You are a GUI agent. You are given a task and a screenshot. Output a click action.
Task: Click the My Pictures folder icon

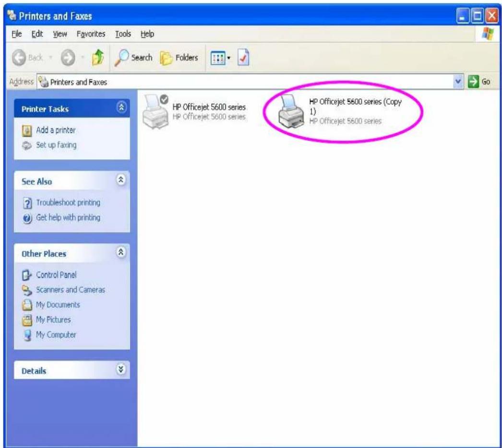27,320
